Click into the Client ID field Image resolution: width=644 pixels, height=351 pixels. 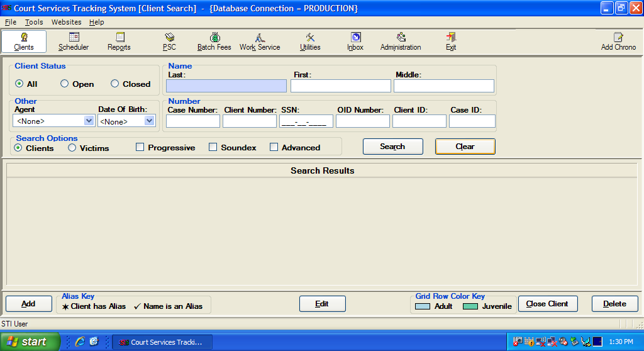tap(419, 121)
